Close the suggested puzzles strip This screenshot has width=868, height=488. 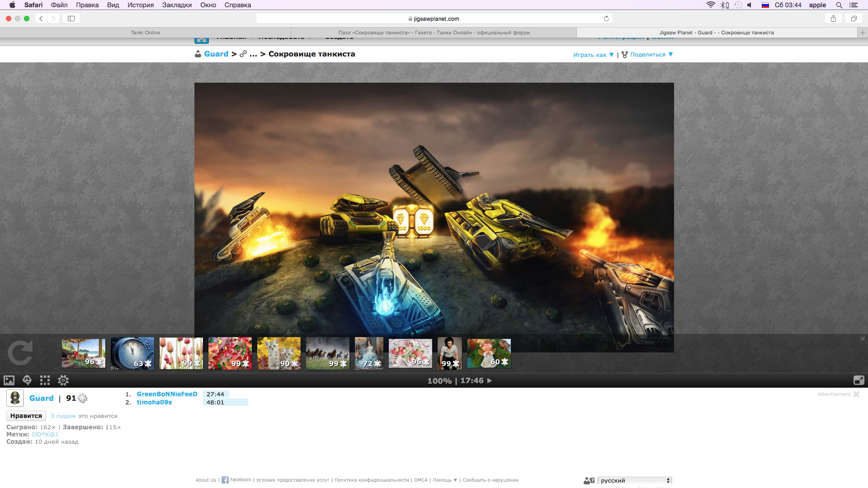click(x=863, y=339)
